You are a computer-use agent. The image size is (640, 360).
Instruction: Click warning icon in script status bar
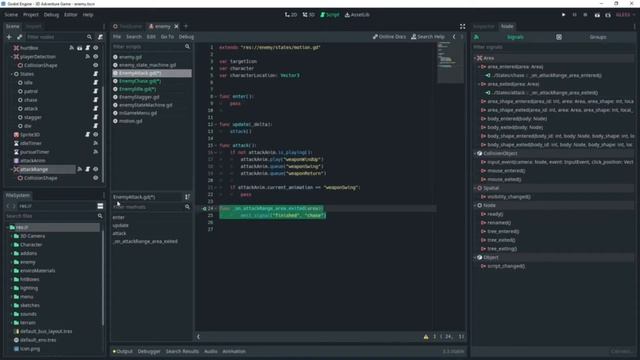[426, 337]
